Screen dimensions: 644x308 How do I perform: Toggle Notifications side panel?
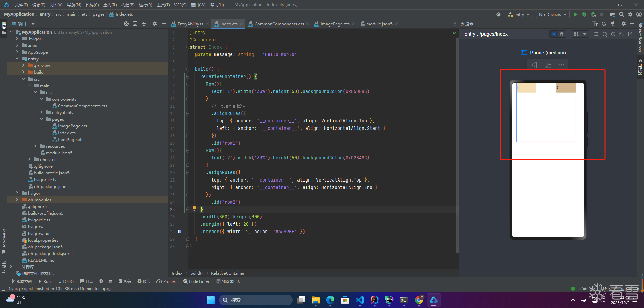640,38
